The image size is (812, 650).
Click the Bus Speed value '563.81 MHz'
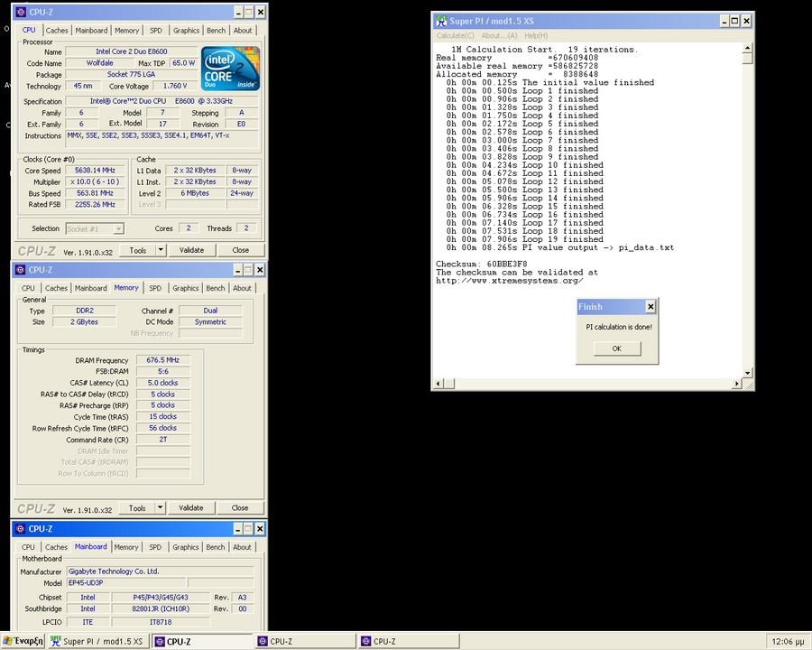click(x=95, y=193)
